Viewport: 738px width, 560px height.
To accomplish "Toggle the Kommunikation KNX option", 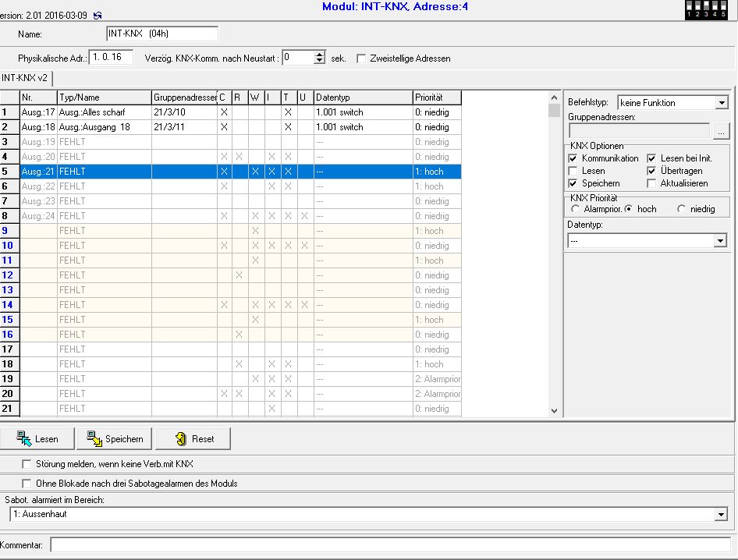I will 574,158.
